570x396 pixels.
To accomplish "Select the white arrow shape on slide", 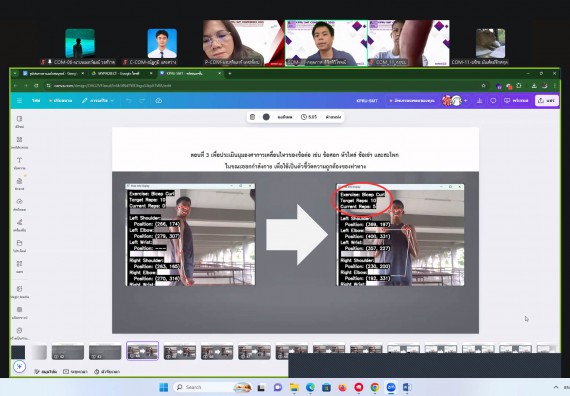I will click(297, 235).
